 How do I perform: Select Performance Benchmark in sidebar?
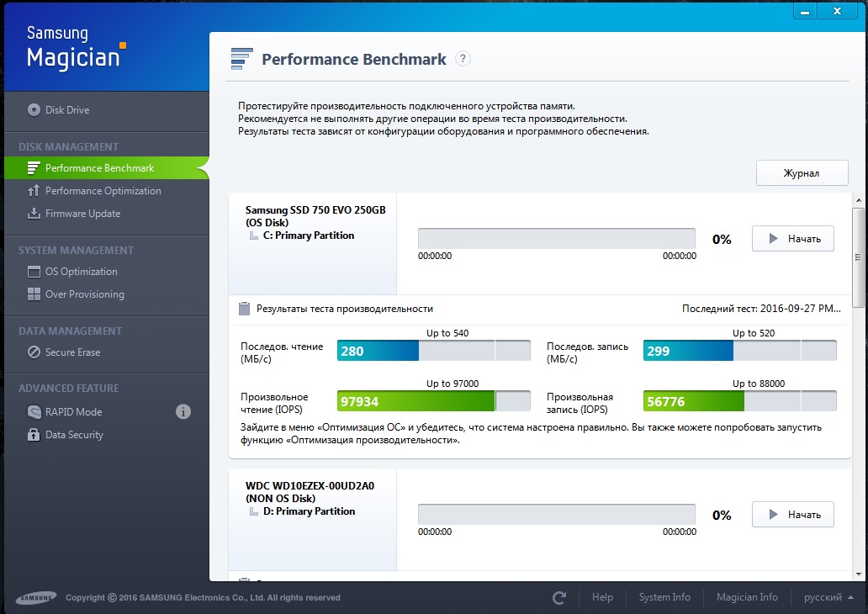(x=106, y=167)
